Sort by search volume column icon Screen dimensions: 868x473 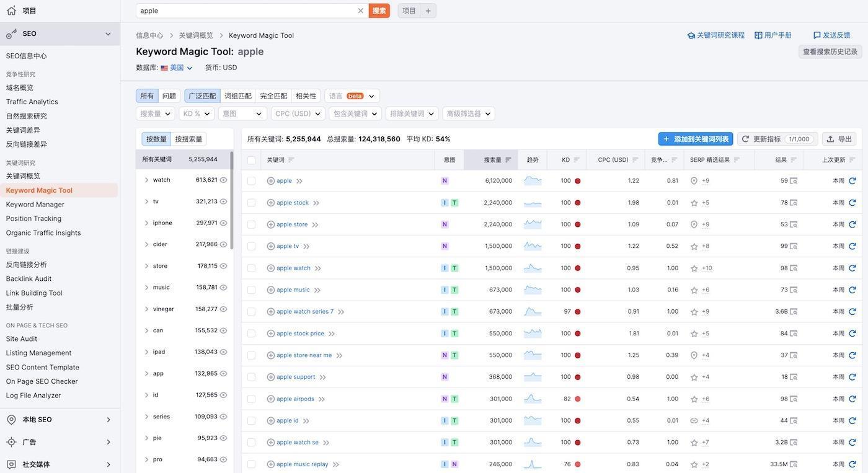[508, 160]
